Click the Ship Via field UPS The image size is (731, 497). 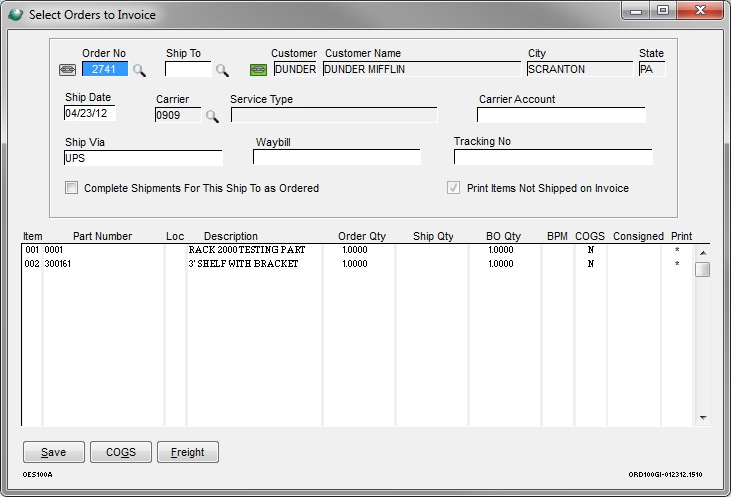pos(143,158)
